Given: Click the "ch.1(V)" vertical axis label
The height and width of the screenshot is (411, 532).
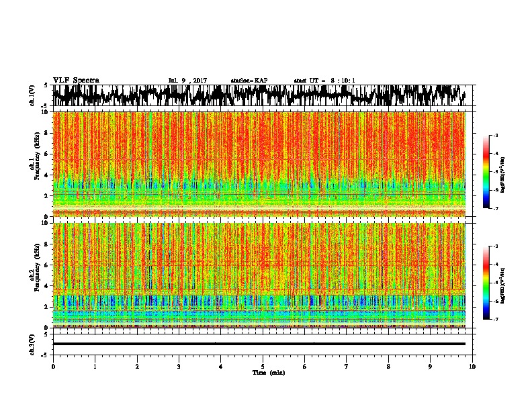Looking at the screenshot, I should pos(32,95).
